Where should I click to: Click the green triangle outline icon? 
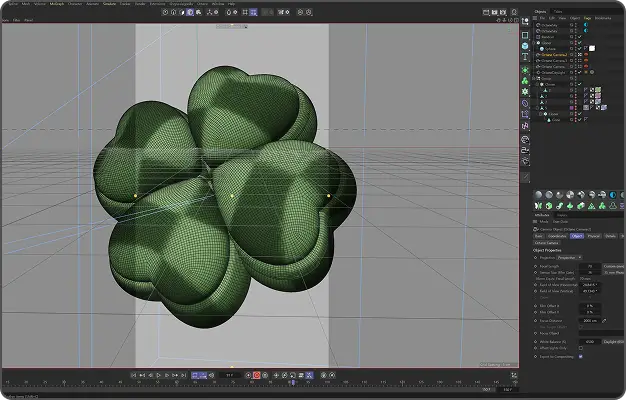click(591, 206)
